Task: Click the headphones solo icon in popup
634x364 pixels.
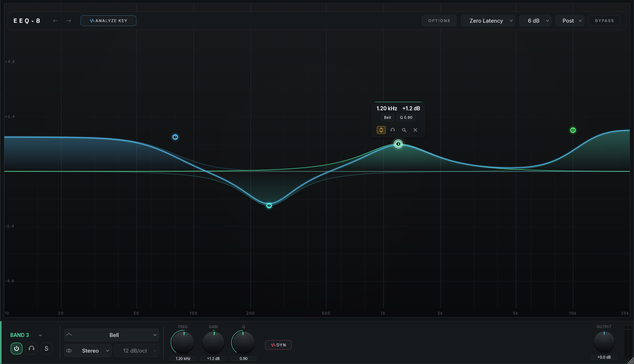Action: point(393,130)
